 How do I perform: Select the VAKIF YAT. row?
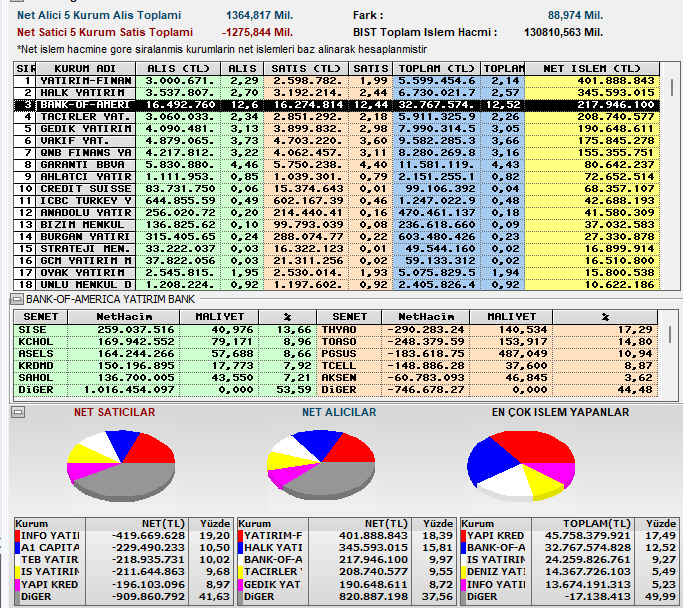(x=336, y=141)
